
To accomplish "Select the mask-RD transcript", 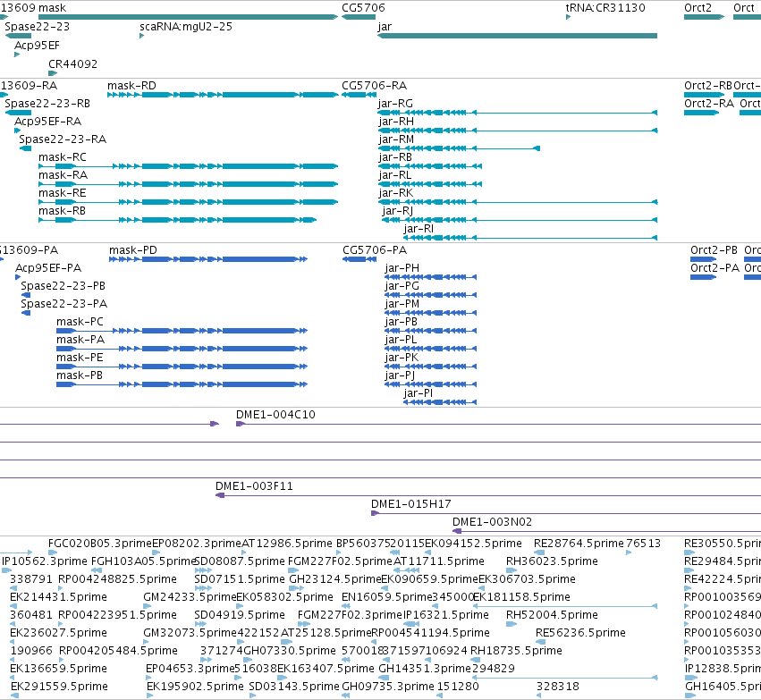I will click(x=223, y=95).
